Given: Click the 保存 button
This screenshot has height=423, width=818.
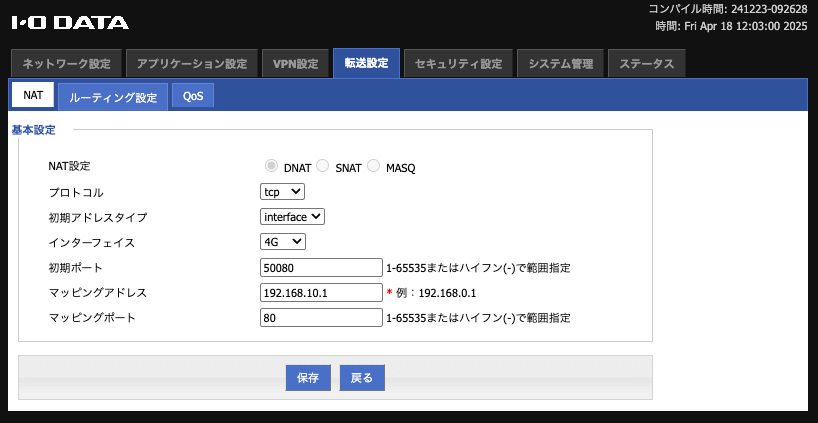Looking at the screenshot, I should (x=308, y=378).
